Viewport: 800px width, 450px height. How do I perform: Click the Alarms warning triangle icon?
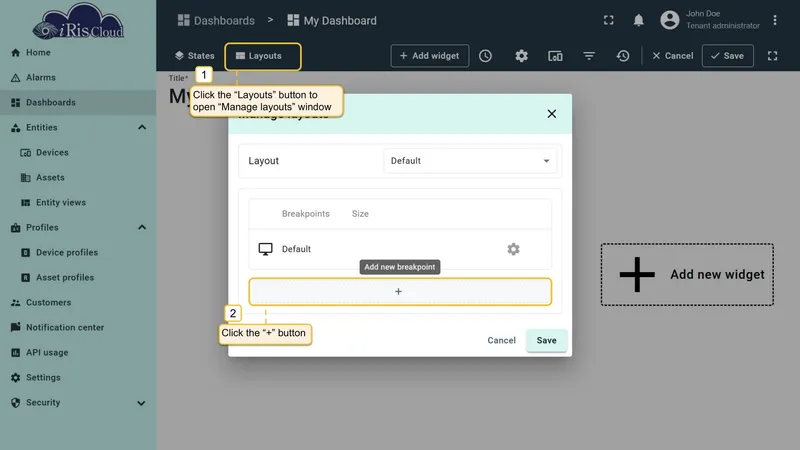click(15, 78)
